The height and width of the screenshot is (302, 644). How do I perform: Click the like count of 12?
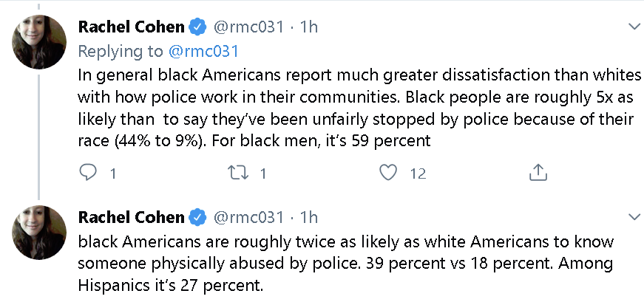(x=418, y=174)
